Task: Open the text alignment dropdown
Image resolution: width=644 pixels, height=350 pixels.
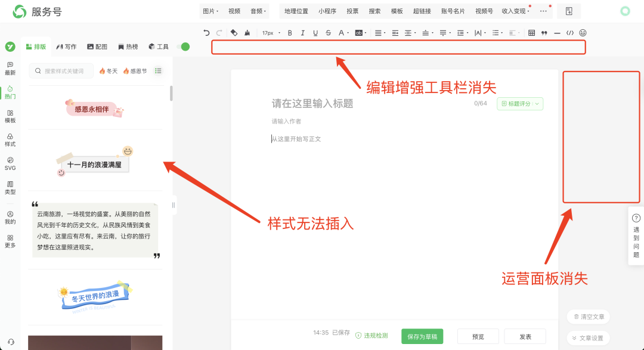Action: [x=380, y=33]
